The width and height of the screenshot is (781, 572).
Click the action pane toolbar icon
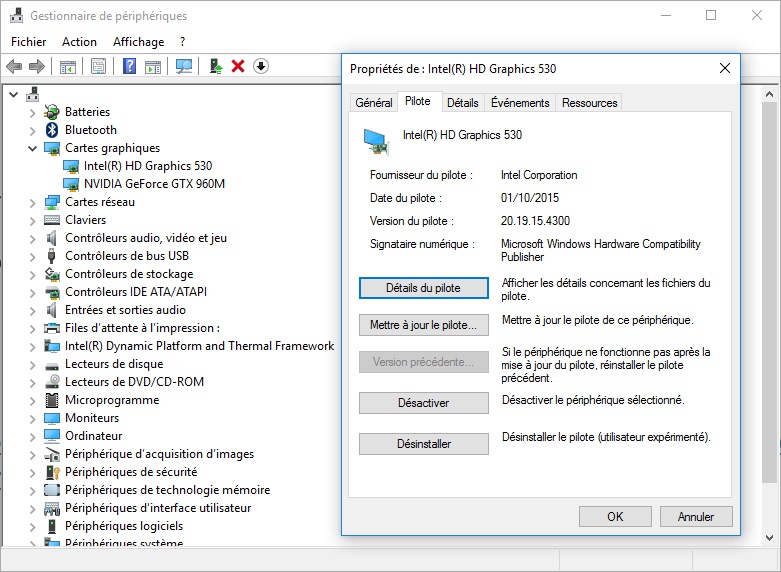pos(153,66)
